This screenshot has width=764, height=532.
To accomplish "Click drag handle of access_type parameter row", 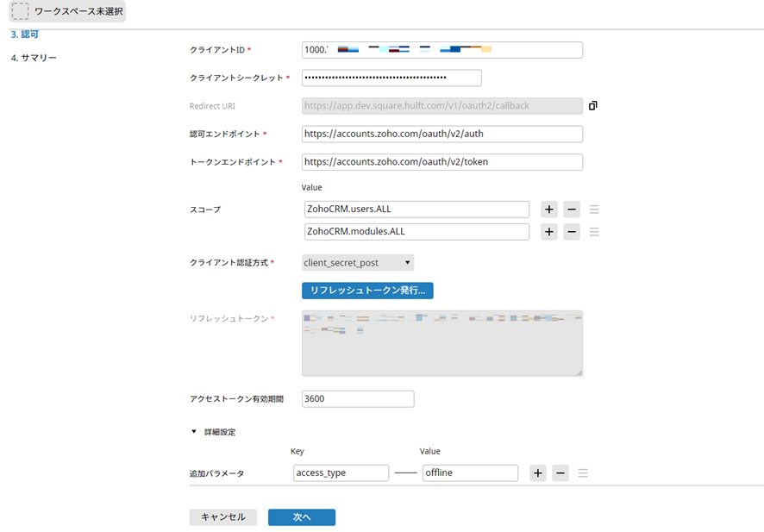I will [584, 473].
